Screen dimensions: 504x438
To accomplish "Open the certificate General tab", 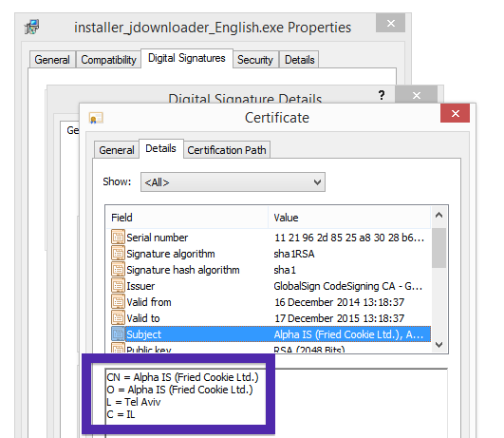I will coord(117,150).
